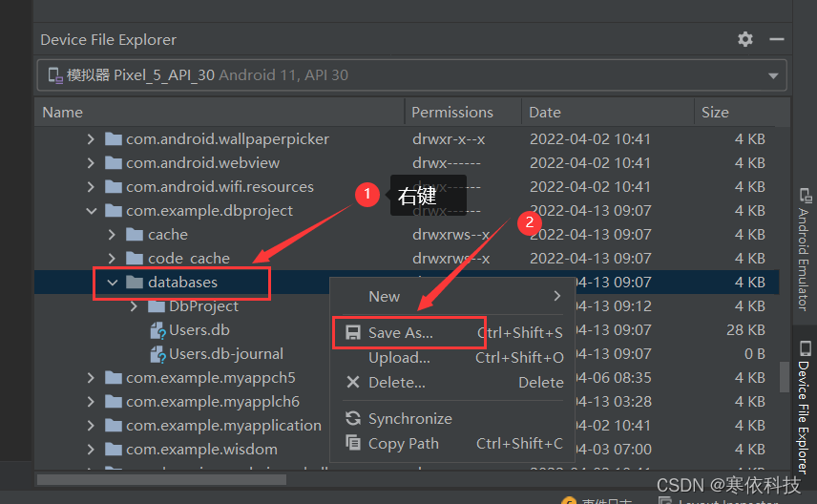Select the Users.db file icon
This screenshot has width=817, height=504.
157,330
